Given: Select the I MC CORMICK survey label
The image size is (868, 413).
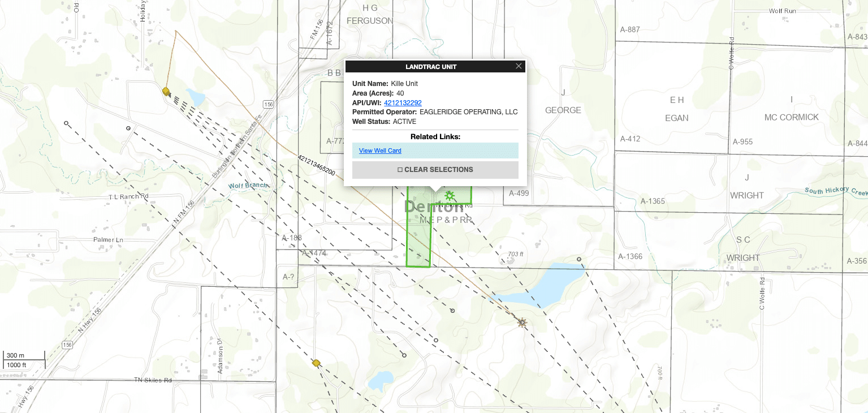Looking at the screenshot, I should pyautogui.click(x=791, y=109).
